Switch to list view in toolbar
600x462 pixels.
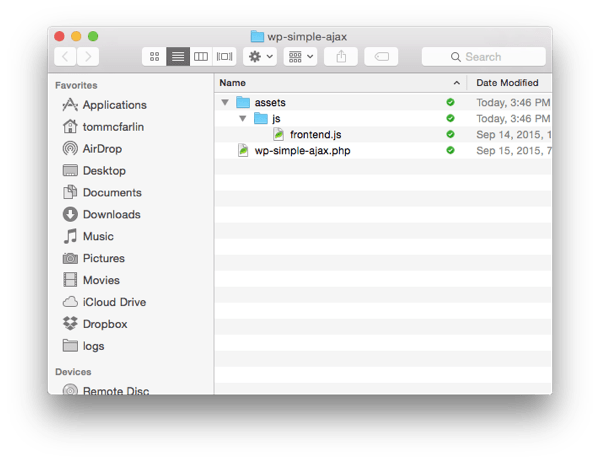pyautogui.click(x=177, y=57)
